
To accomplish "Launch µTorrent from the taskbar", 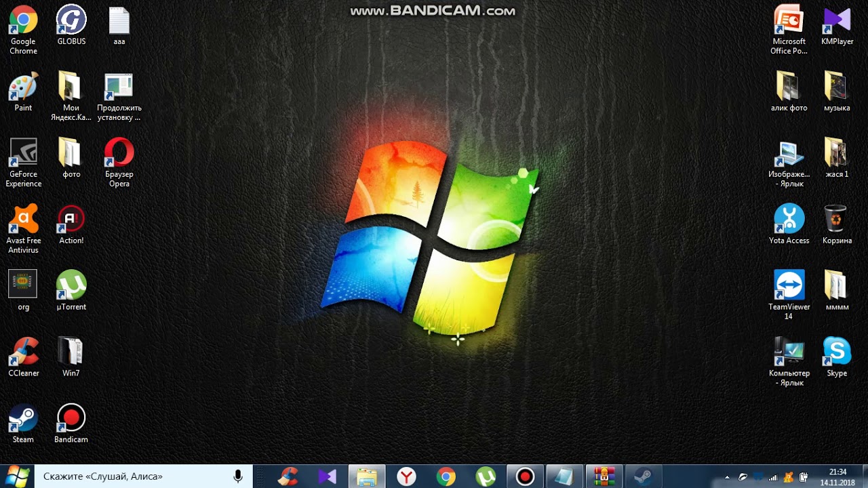I will tap(486, 476).
